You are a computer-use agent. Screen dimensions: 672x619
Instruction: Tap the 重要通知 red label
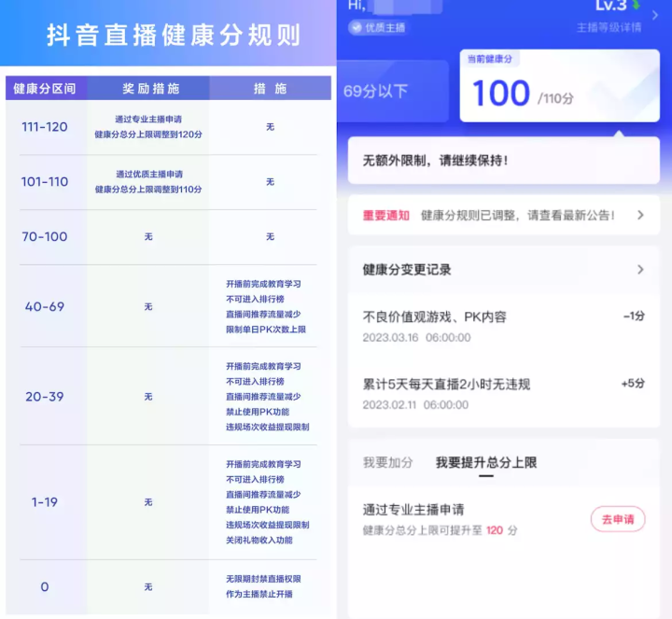click(x=385, y=215)
